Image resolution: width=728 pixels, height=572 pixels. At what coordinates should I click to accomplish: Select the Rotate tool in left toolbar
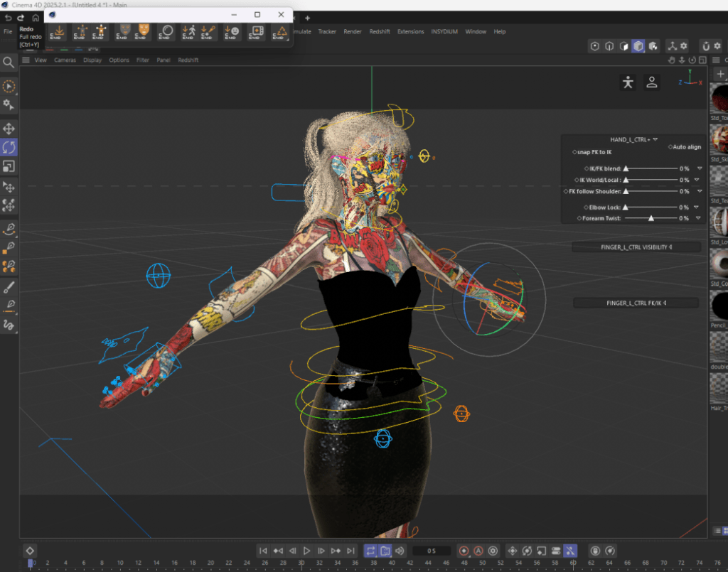[x=9, y=147]
